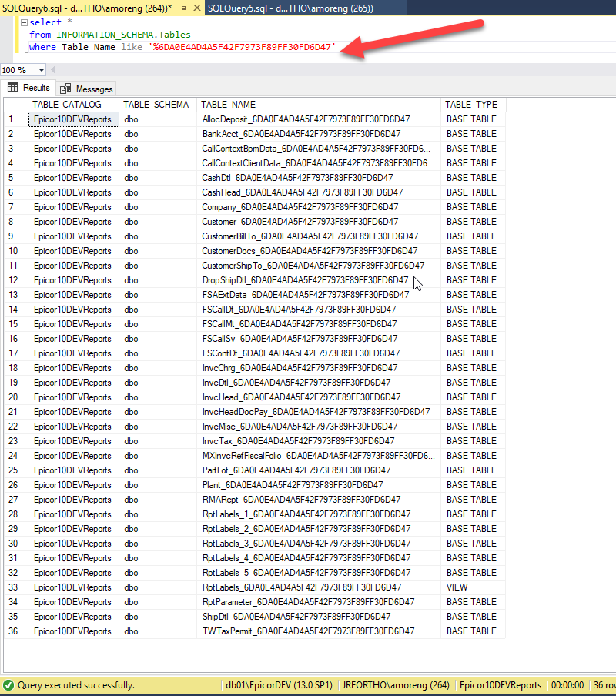Click Epicor10DEVReports database in status bar
The image size is (616, 696).
pyautogui.click(x=500, y=685)
